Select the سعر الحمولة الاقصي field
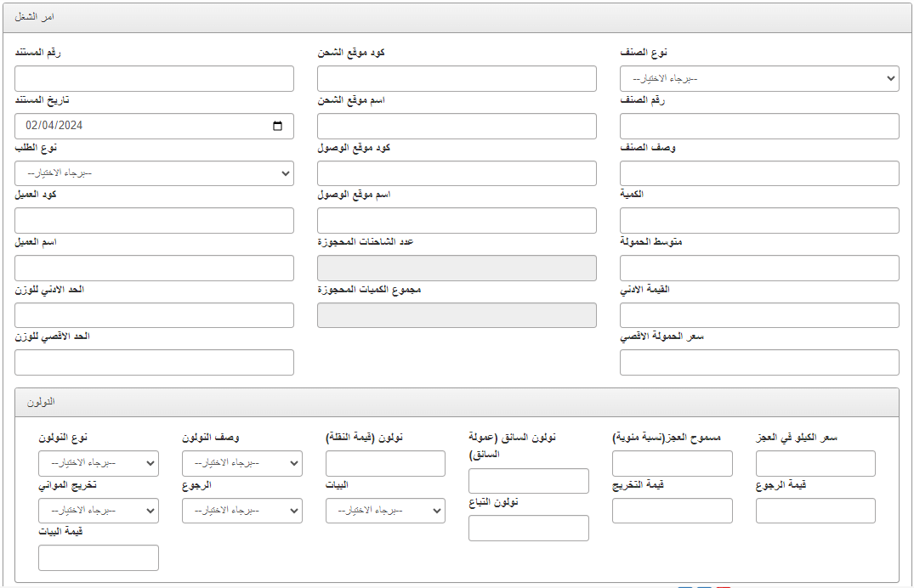This screenshot has height=588, width=914. pos(758,362)
